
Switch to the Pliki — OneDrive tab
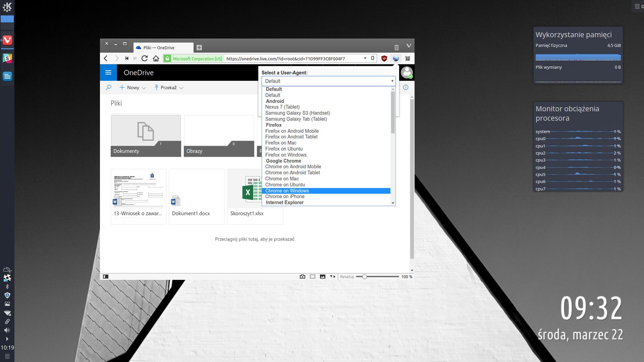point(163,47)
